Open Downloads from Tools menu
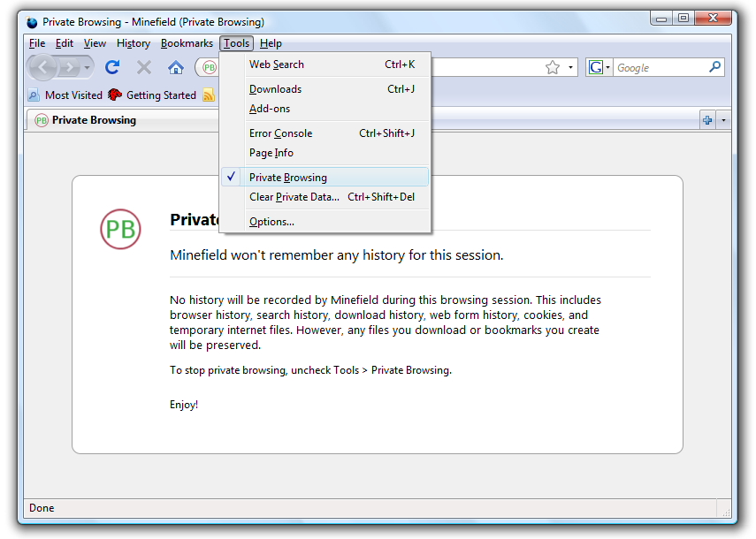This screenshot has height=539, width=756. tap(325, 89)
